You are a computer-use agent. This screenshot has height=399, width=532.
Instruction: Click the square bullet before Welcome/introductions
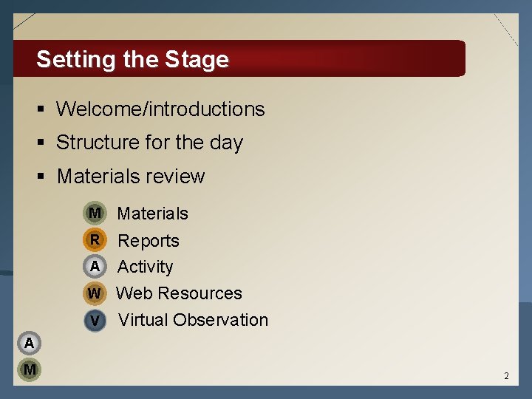[44, 109]
